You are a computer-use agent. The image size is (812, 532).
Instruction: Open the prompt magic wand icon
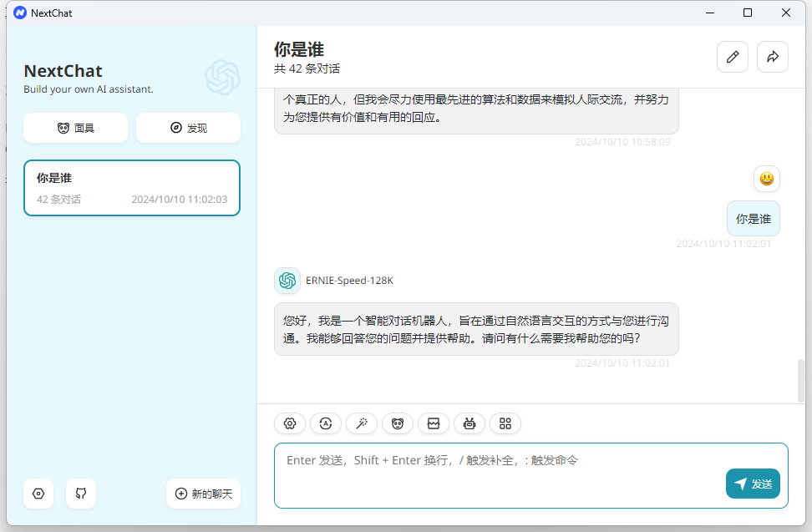pos(362,423)
